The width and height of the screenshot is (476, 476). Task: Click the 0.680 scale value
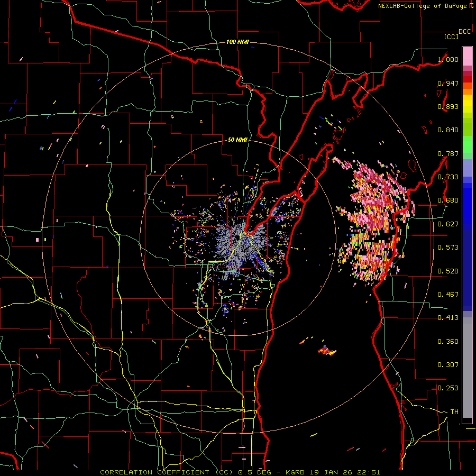(x=448, y=200)
